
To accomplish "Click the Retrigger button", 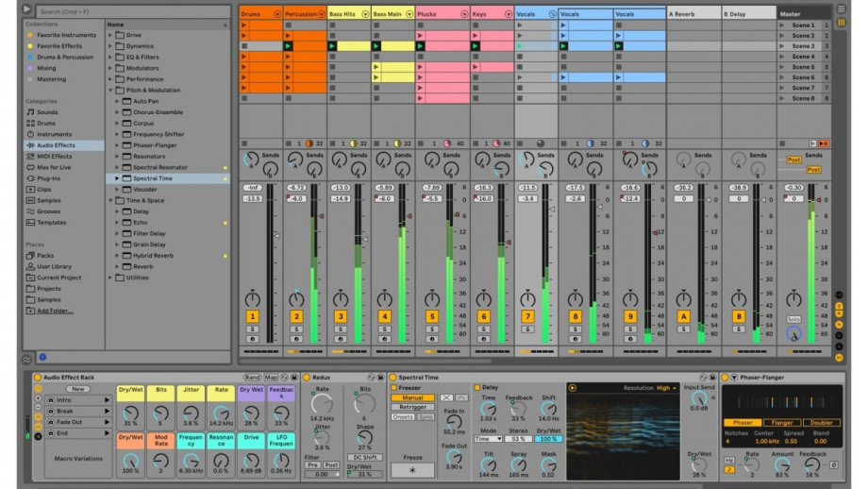I will (413, 407).
